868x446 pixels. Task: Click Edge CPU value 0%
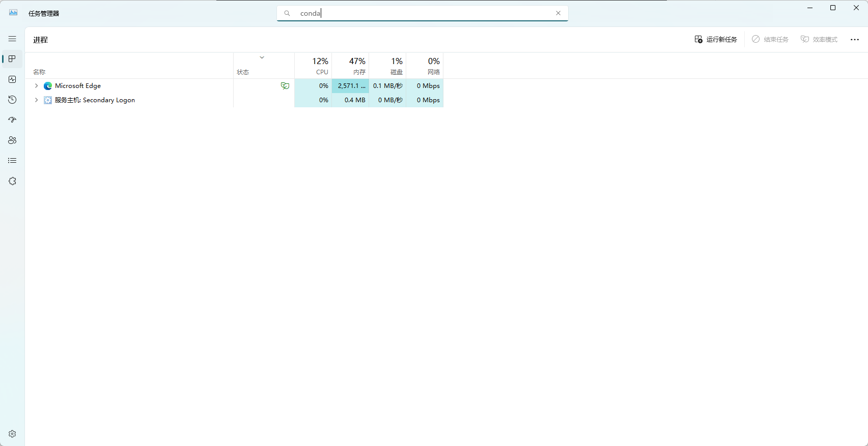point(313,86)
